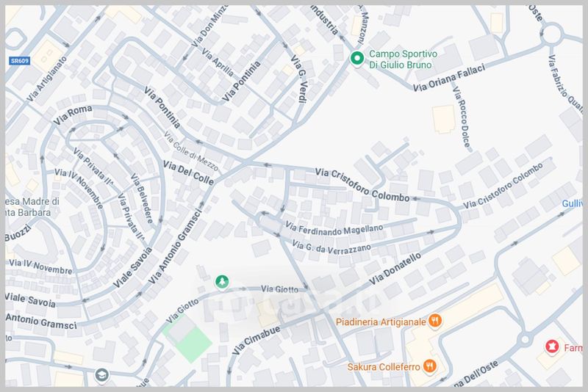Viewport: 588px width, 392px height.
Task: Click the Campo Sportivo green location pin
Action: 357,59
